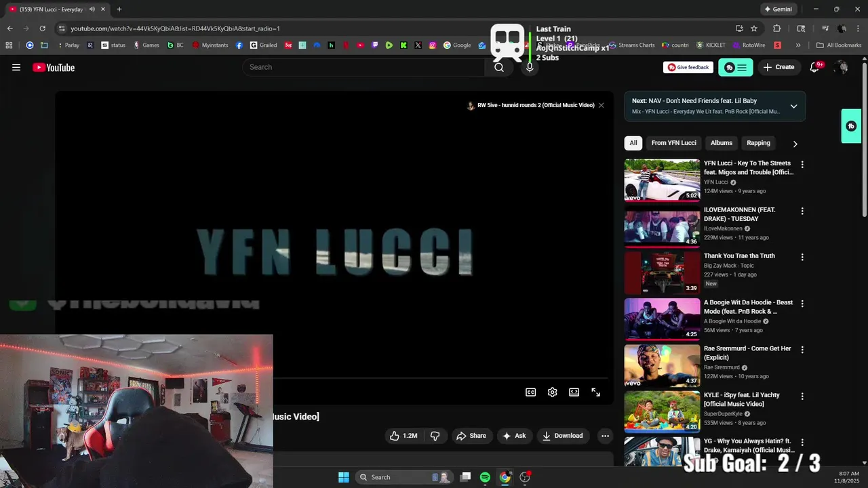The height and width of the screenshot is (488, 868).
Task: Open options menu for ILOVEMAKONNEN Tuesday video
Action: pyautogui.click(x=802, y=211)
